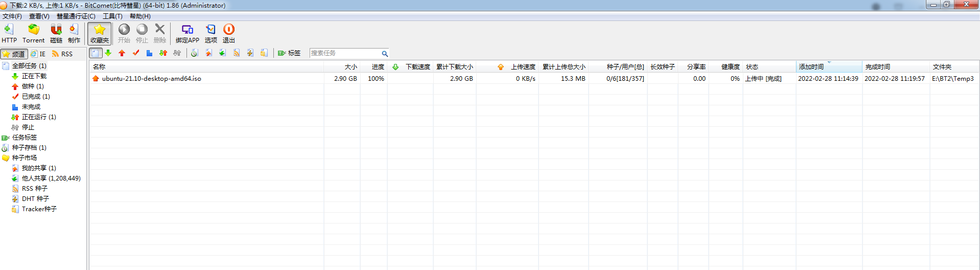Click my shares filter icon in toolbar
The width and height of the screenshot is (980, 270).
tap(208, 53)
